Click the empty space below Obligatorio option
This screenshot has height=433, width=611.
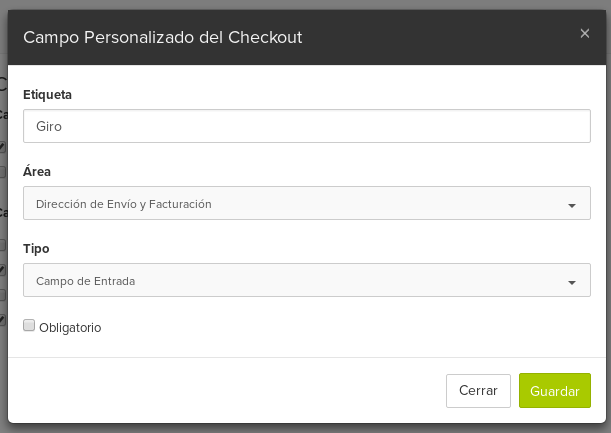click(307, 346)
